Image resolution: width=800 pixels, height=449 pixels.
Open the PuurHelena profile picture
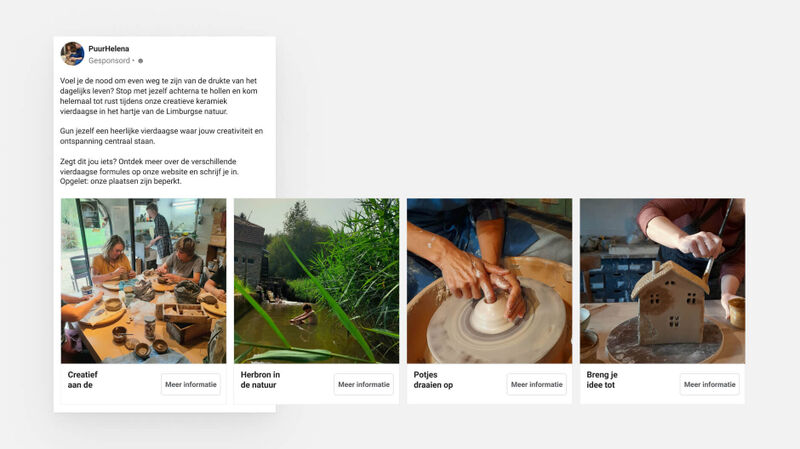point(72,54)
